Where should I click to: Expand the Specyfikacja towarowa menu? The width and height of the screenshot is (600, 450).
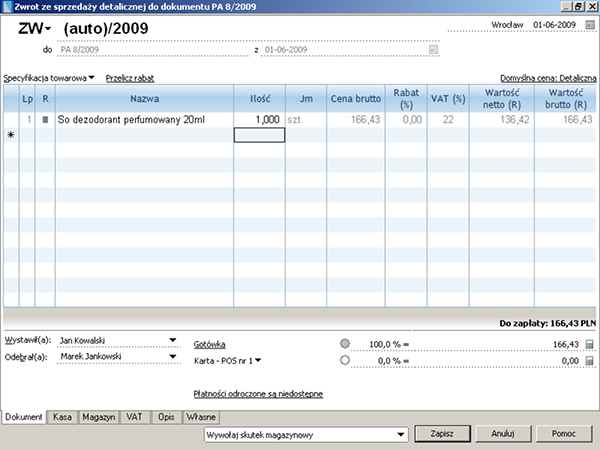pos(50,77)
